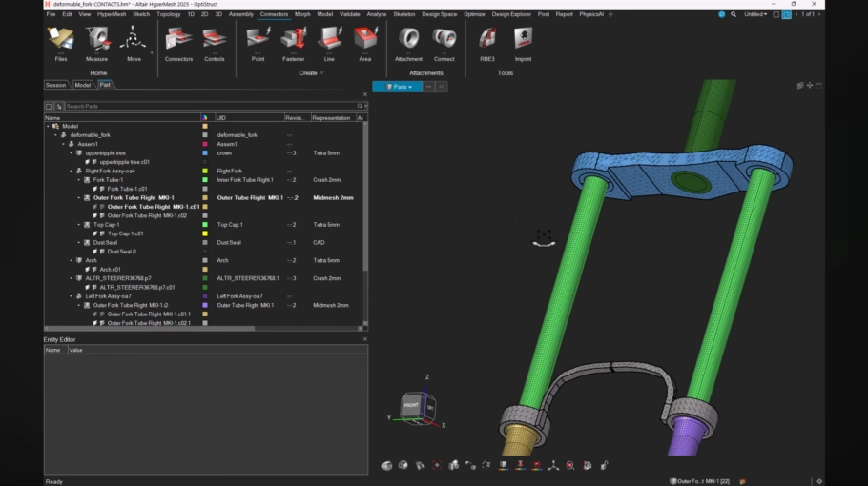Open the Topology menu

click(168, 14)
